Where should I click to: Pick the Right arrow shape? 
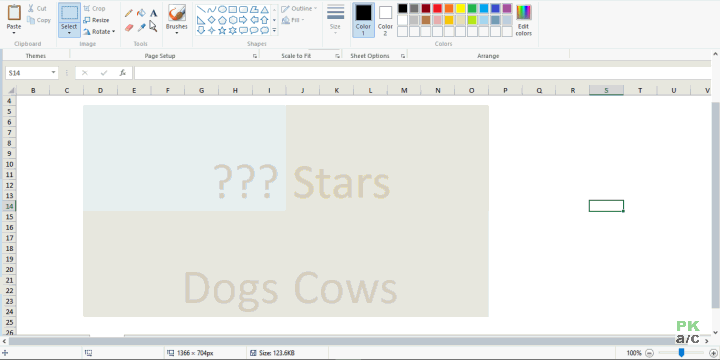pyautogui.click(x=243, y=20)
